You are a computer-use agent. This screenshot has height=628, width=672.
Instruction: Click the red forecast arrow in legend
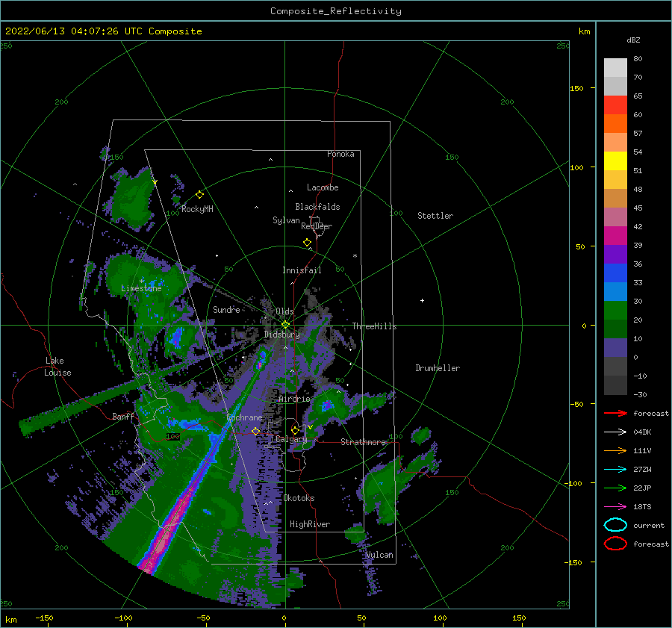(615, 413)
